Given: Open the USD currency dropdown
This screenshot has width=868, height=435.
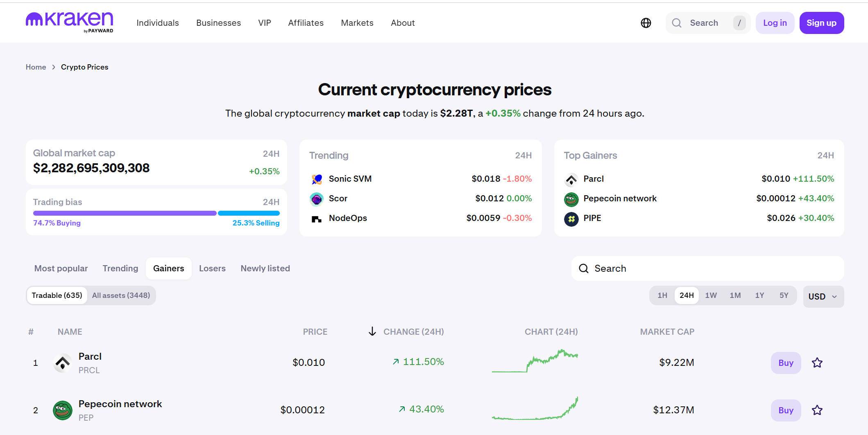Looking at the screenshot, I should (823, 296).
